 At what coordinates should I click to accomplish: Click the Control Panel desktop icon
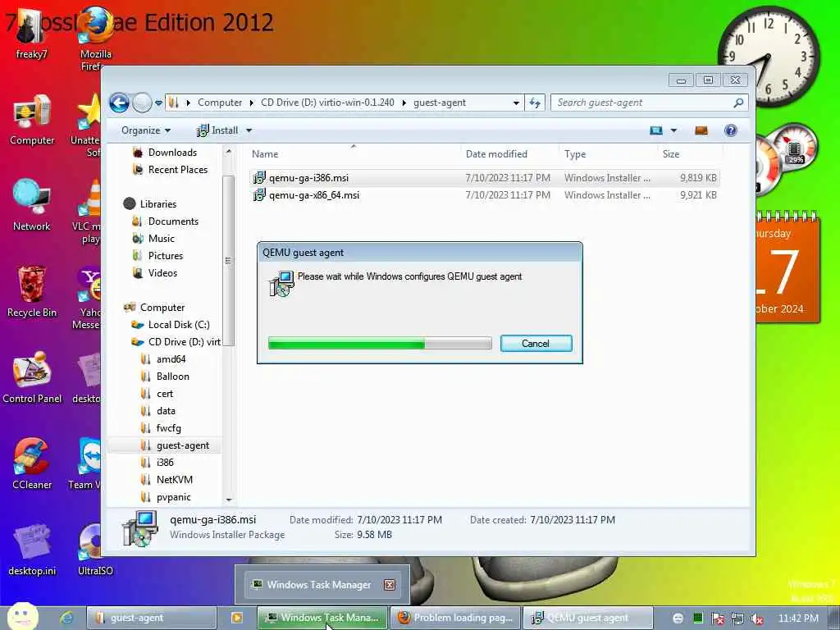point(32,377)
